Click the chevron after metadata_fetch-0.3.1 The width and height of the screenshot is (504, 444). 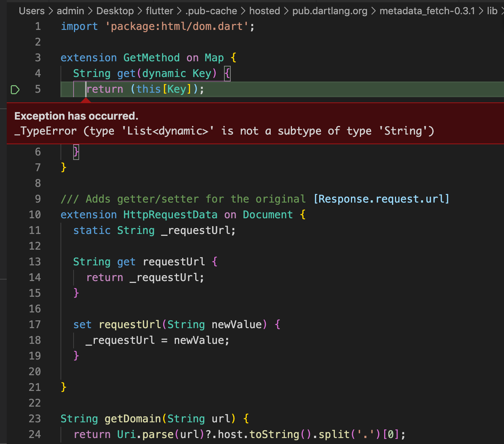point(480,11)
